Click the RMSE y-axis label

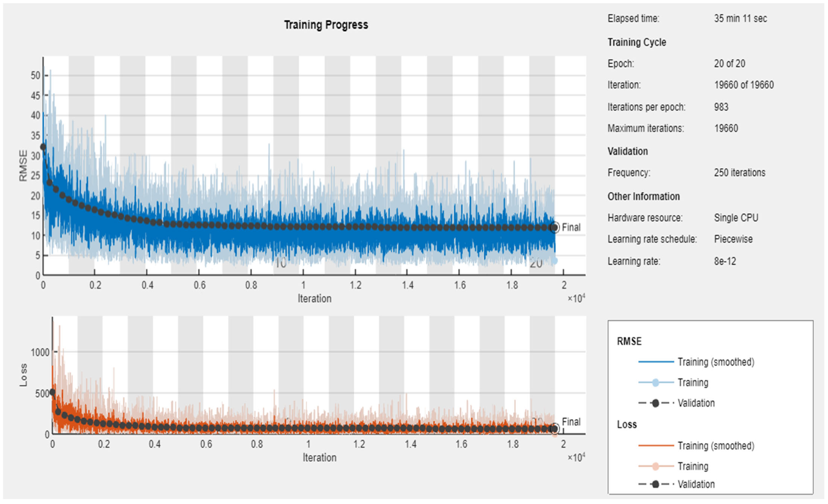coord(23,166)
